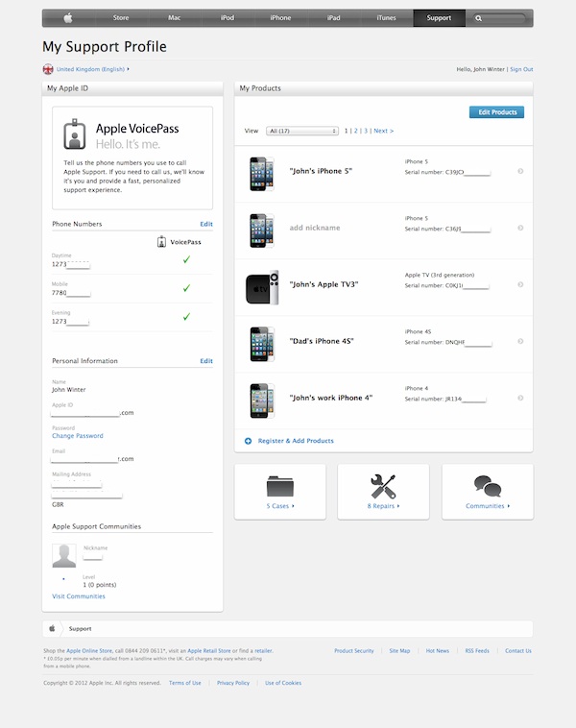Click the Change Password link
This screenshot has width=576, height=728.
[78, 436]
